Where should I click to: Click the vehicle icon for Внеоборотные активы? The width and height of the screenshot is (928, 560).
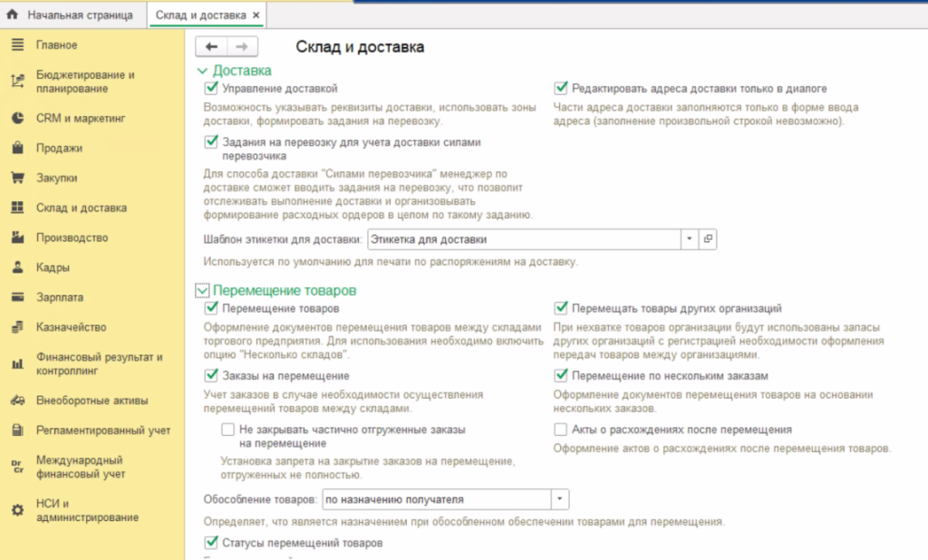[16, 400]
